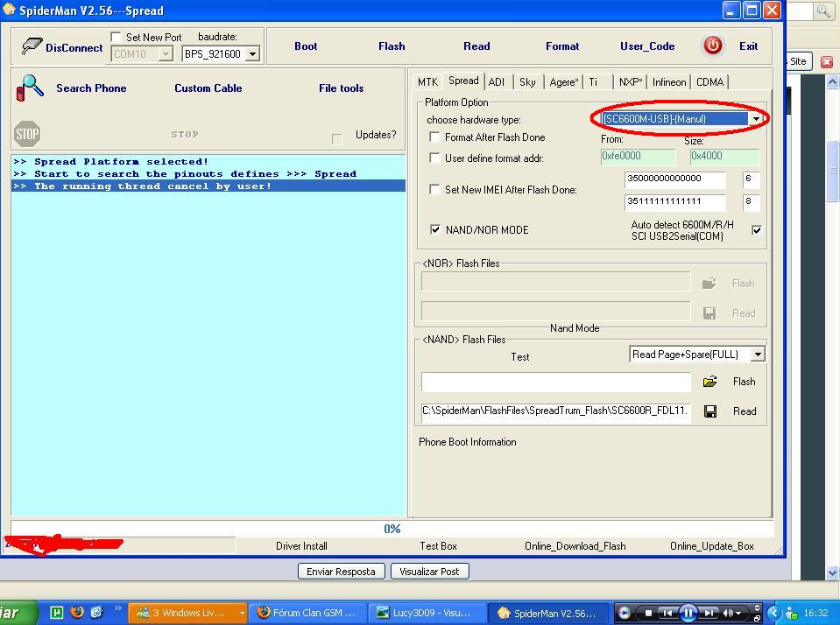840x625 pixels.
Task: Click Messenger tray icon near clock
Action: 791,614
